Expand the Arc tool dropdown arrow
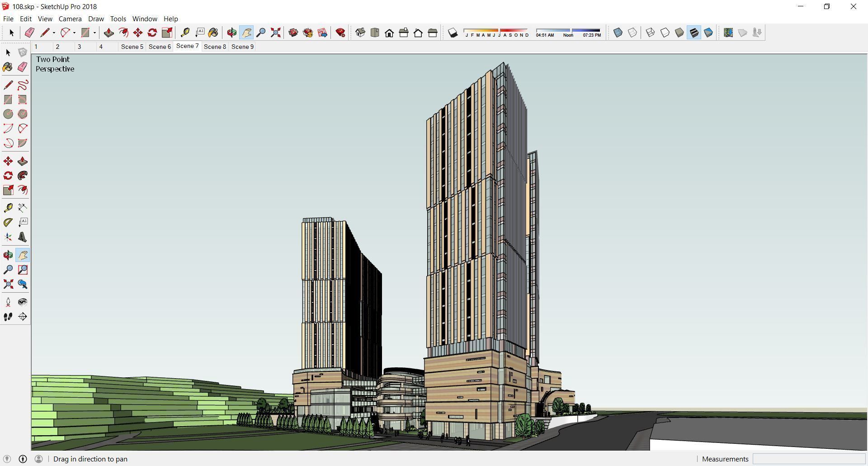The image size is (868, 466). (x=74, y=33)
